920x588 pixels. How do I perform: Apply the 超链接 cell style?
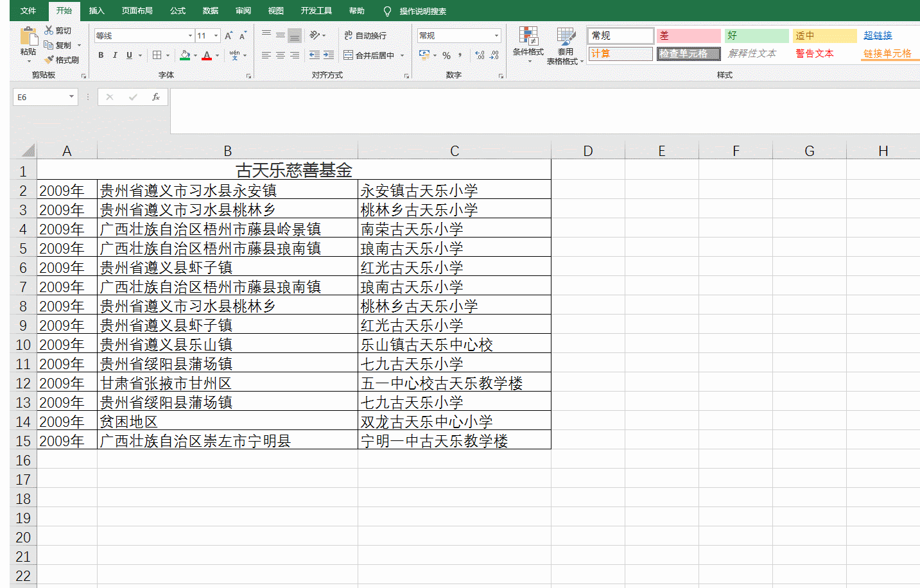coord(878,35)
